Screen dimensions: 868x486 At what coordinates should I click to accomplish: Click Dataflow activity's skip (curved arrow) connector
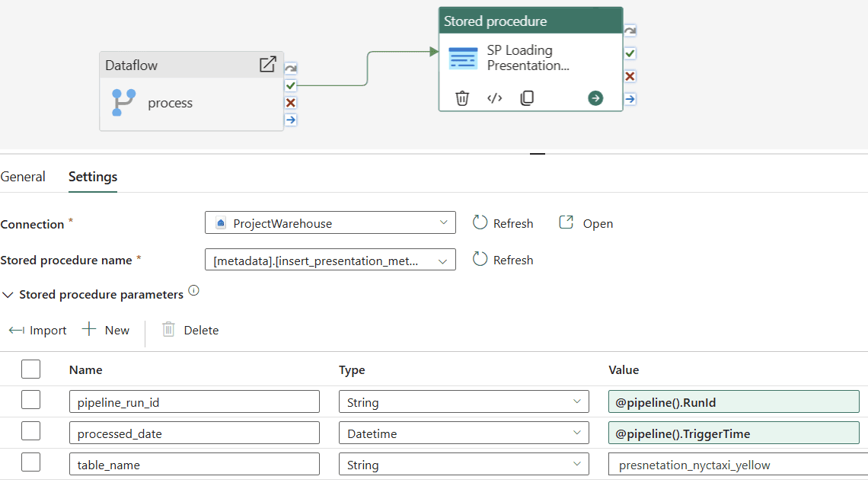coord(291,69)
